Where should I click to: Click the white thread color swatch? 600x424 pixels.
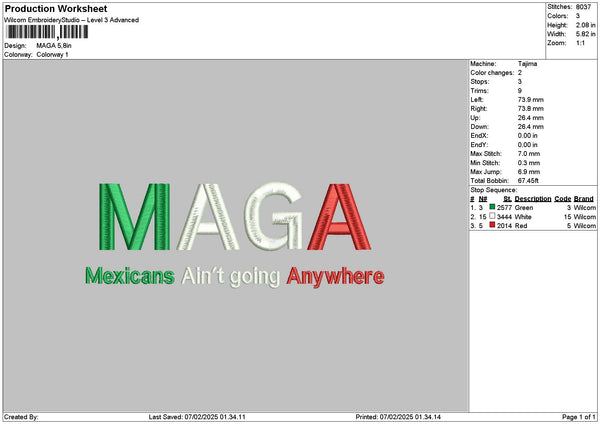pos(492,216)
